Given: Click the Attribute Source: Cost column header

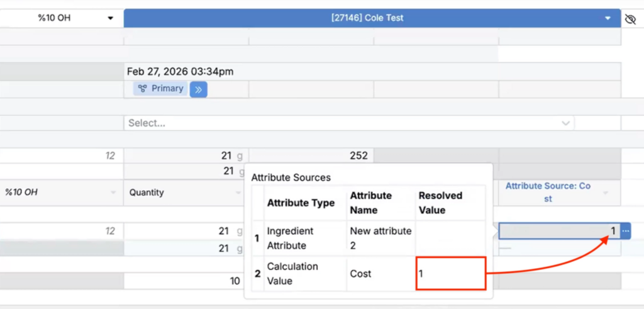Looking at the screenshot, I should [548, 192].
